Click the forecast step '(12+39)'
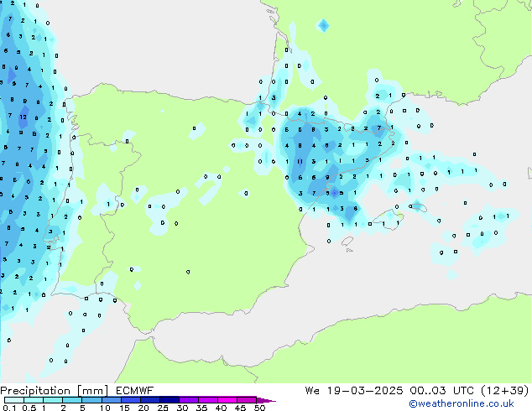The width and height of the screenshot is (532, 411). (x=505, y=391)
